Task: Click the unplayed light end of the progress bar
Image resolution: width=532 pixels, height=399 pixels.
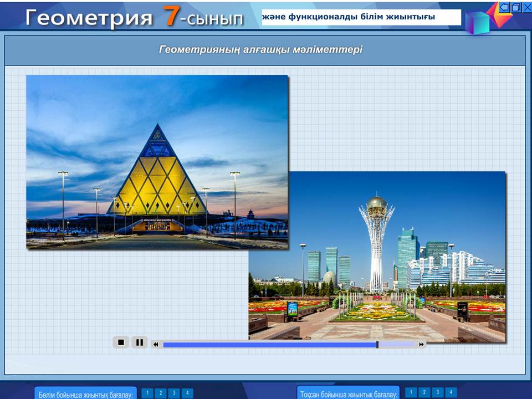Action: tap(396, 344)
